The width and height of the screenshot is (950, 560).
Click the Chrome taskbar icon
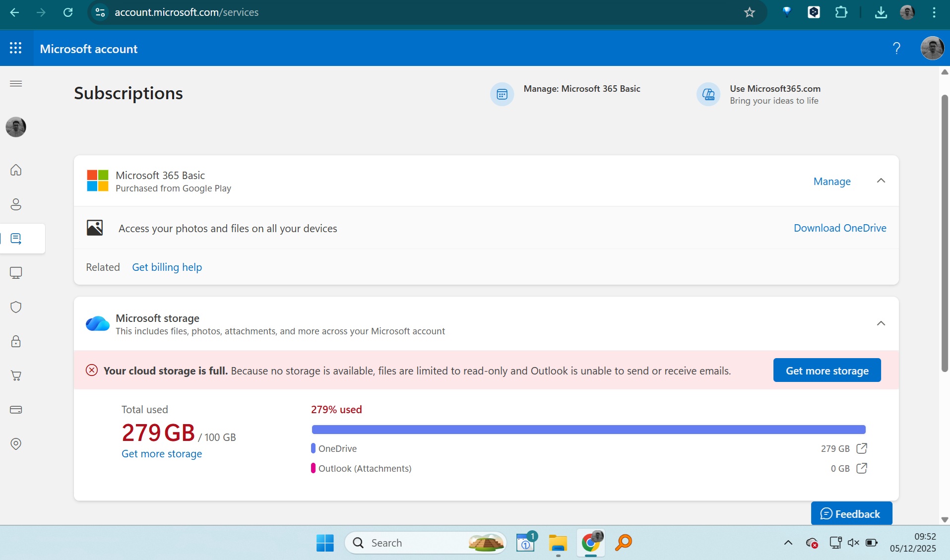591,543
